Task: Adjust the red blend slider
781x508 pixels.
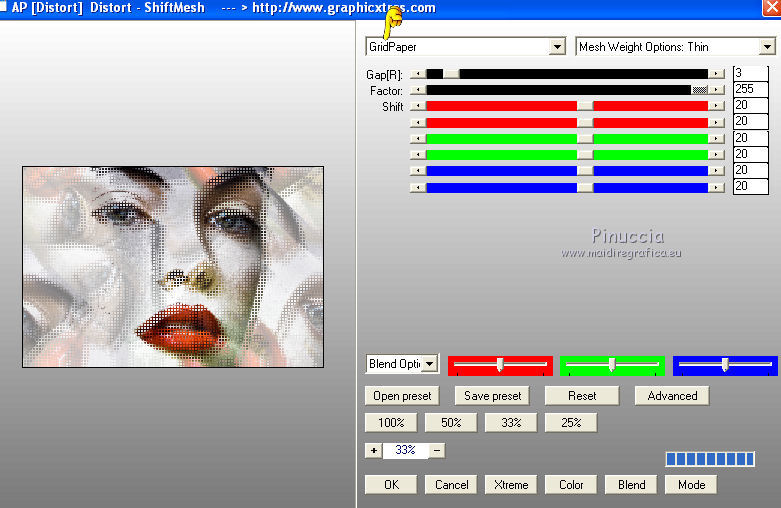Action: pyautogui.click(x=500, y=365)
